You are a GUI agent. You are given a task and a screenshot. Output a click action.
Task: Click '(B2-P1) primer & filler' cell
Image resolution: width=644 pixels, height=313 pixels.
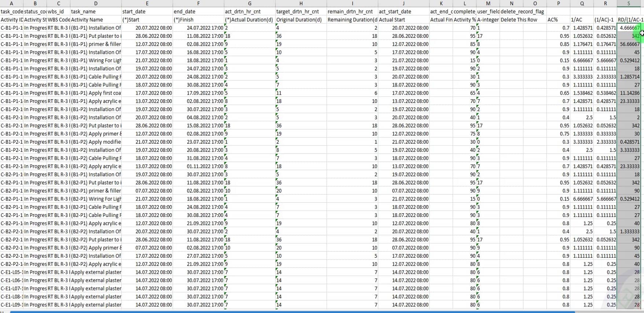(x=96, y=191)
